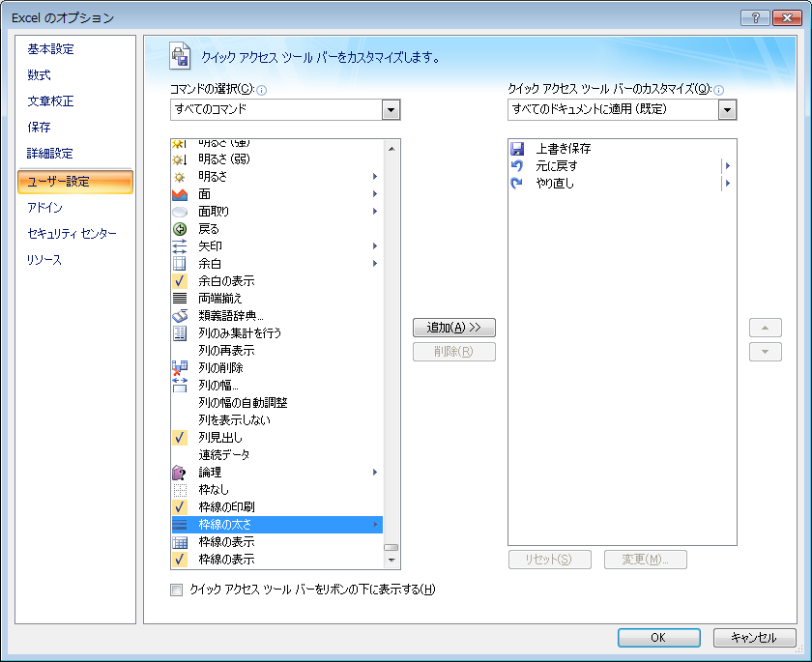
Task: Click the 追加(A) >> button
Action: 454,328
